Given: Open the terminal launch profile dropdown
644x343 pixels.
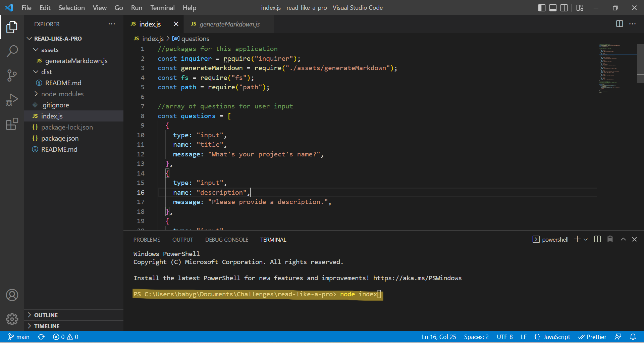Looking at the screenshot, I should [x=586, y=240].
